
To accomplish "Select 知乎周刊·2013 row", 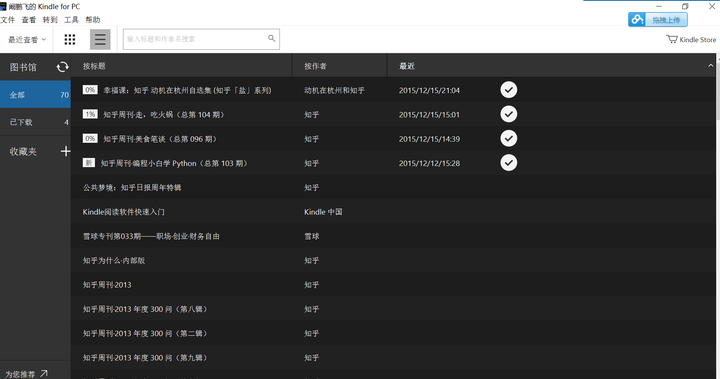I will click(393, 284).
